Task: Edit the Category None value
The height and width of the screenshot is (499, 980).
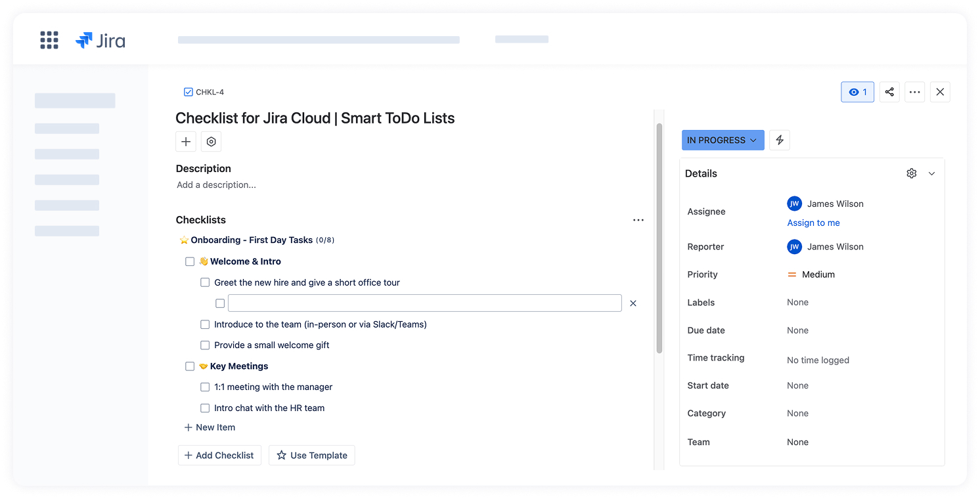Action: [x=797, y=413]
